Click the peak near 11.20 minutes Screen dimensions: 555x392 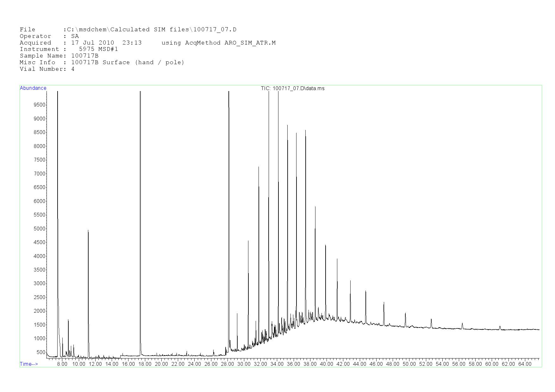88,285
